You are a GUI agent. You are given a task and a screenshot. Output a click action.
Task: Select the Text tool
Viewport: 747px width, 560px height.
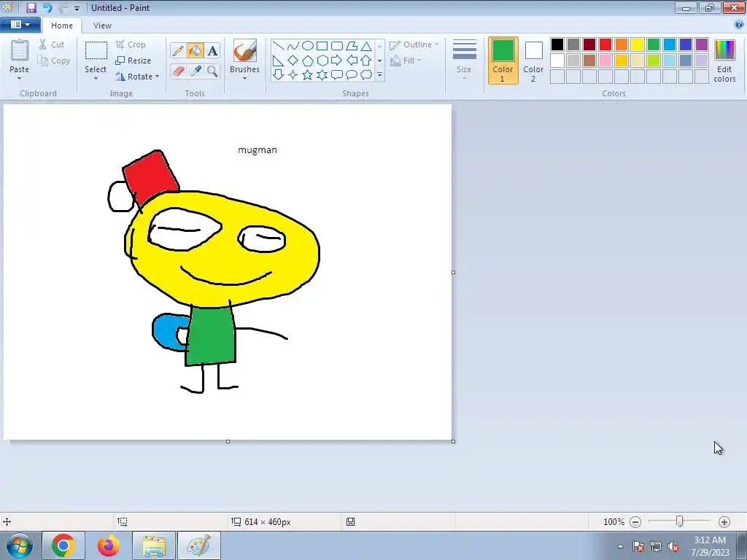tap(212, 50)
